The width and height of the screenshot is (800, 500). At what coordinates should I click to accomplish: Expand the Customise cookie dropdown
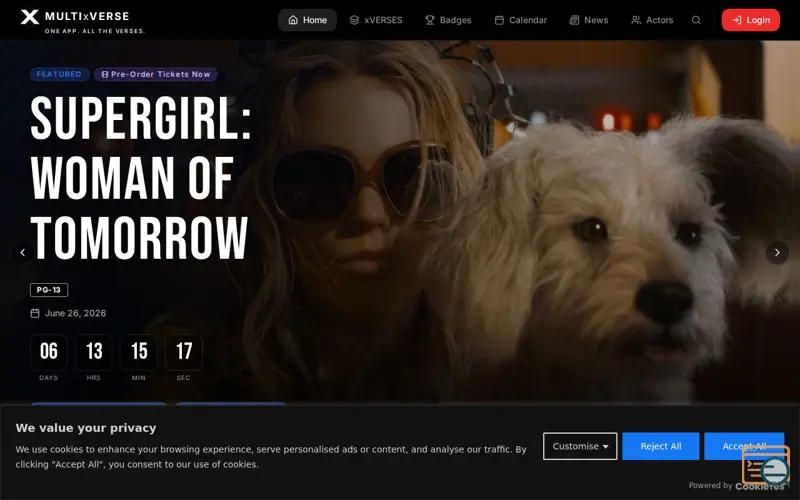[x=580, y=446]
